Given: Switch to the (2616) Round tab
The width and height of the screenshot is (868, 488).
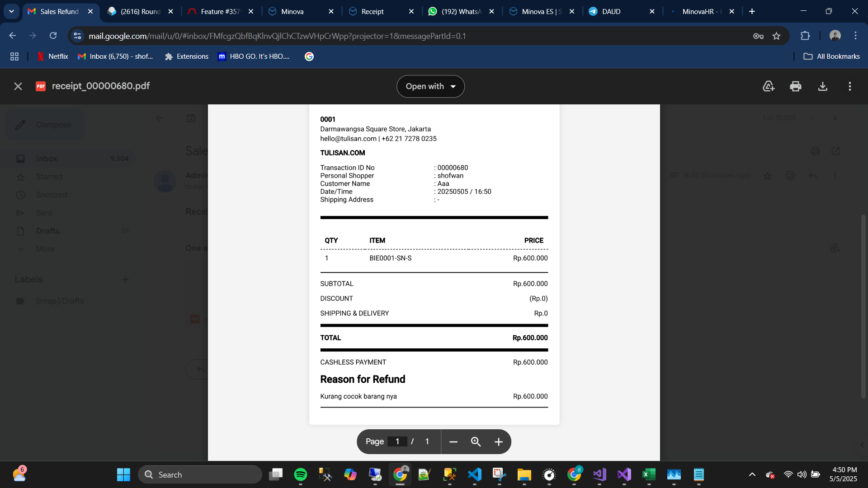Looking at the screenshot, I should click(140, 11).
